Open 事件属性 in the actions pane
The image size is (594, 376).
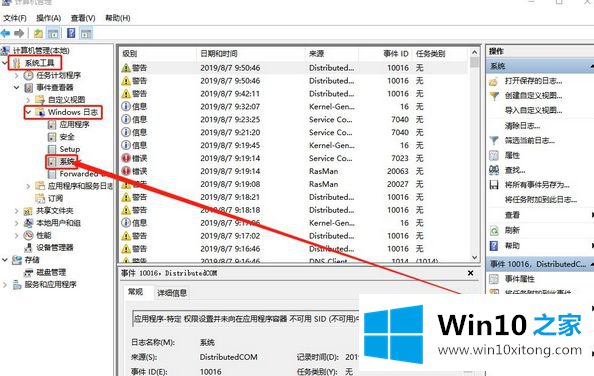click(519, 279)
